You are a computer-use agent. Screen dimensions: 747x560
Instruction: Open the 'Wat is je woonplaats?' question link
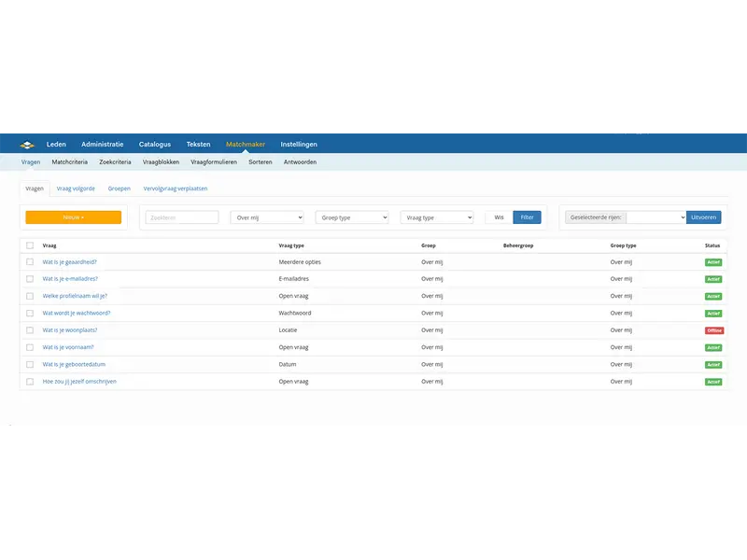tap(70, 330)
